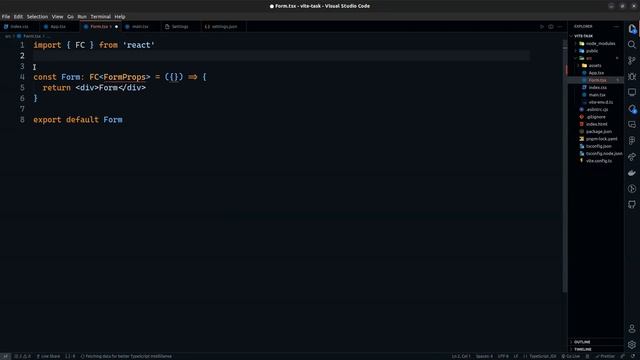Click the editor vertical scrollbar
This screenshot has width=640, height=360.
pyautogui.click(x=565, y=167)
